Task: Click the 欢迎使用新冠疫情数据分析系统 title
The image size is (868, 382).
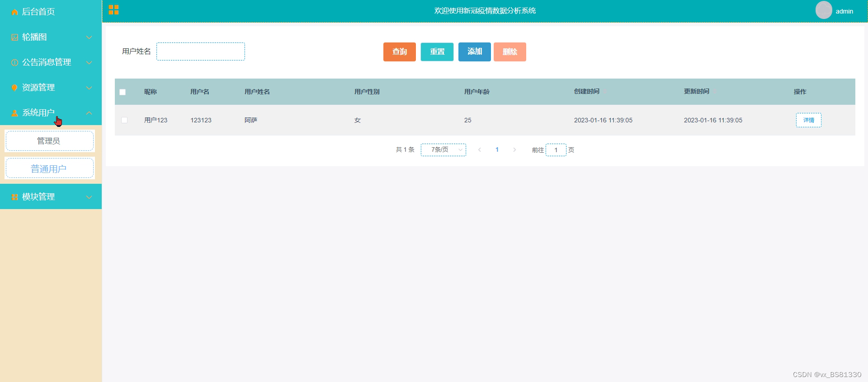Action: pyautogui.click(x=485, y=11)
